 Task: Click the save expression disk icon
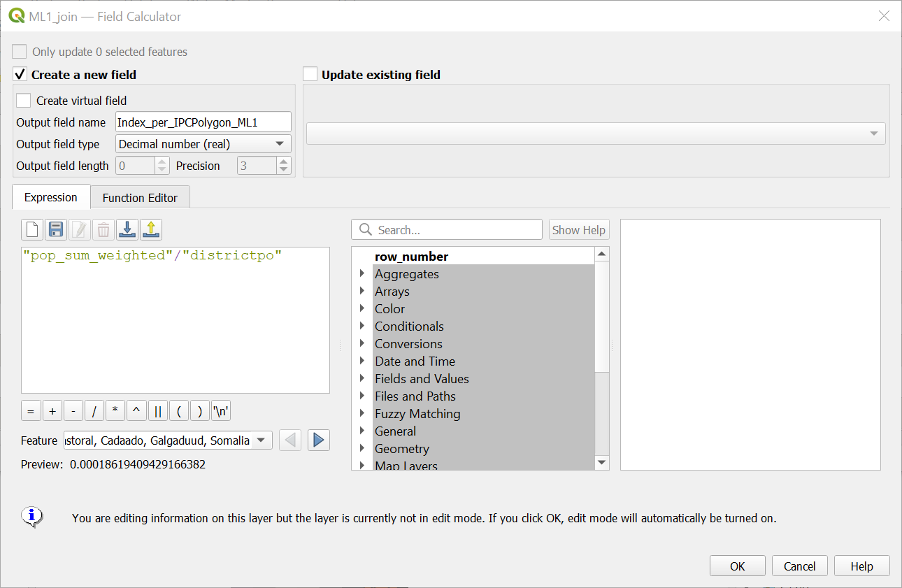(55, 230)
